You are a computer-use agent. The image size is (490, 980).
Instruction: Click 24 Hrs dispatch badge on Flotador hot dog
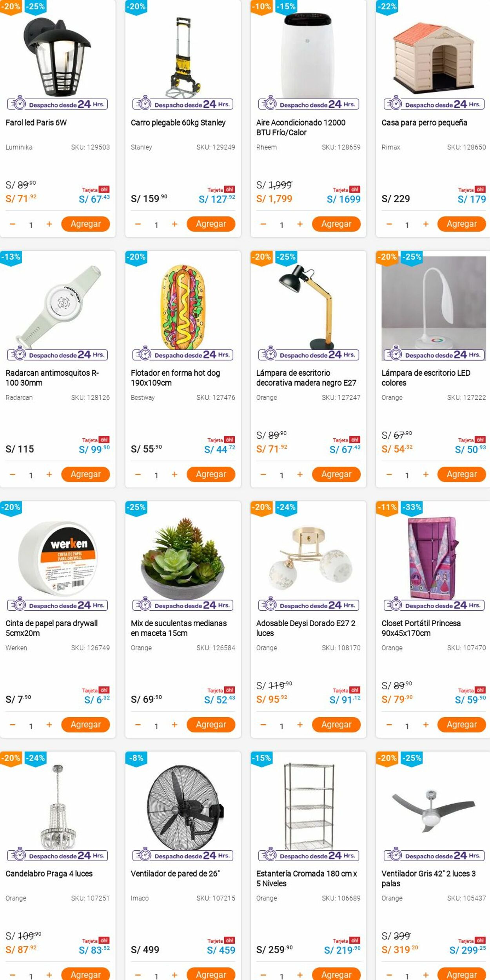coord(183,355)
